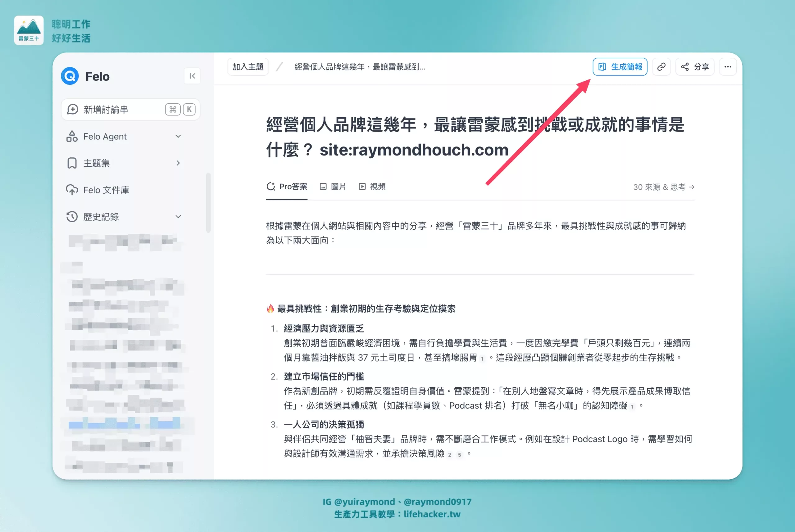Viewport: 795px width, 532px height.
Task: Click the Felo 文件庫 cloud upload icon
Action: click(x=72, y=190)
